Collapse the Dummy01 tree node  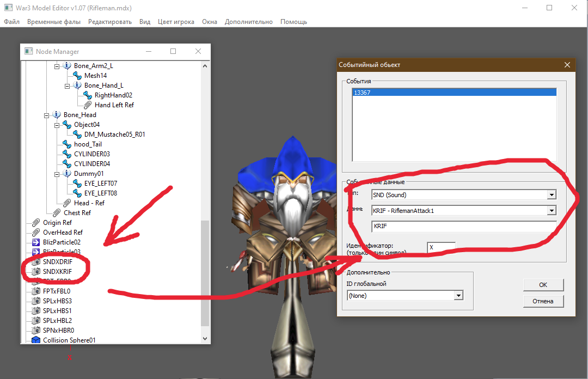coord(57,174)
